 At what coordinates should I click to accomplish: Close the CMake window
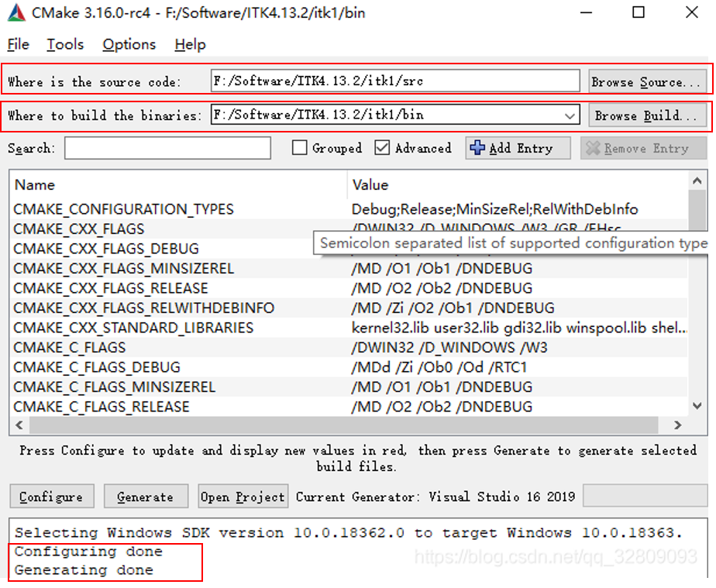pyautogui.click(x=692, y=12)
